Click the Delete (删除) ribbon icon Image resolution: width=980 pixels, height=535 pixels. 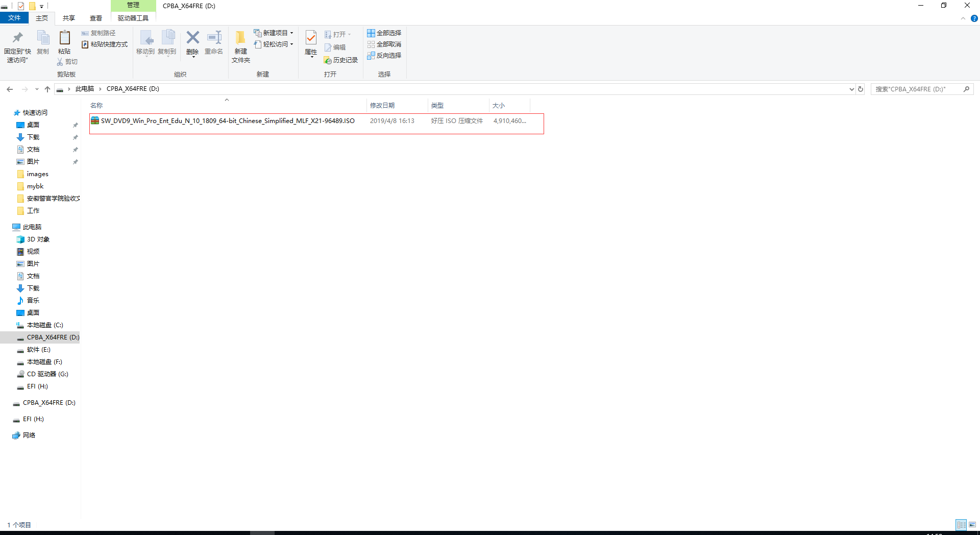(192, 38)
